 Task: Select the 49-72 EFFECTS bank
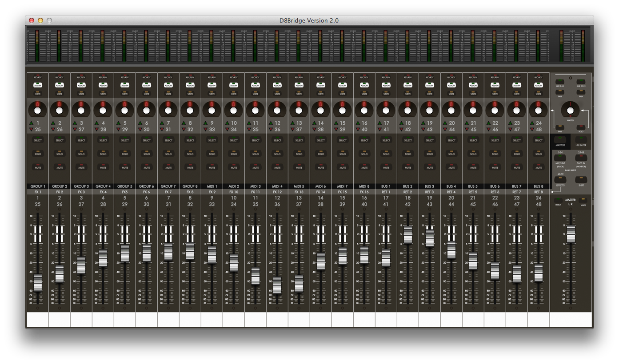[x=560, y=180]
